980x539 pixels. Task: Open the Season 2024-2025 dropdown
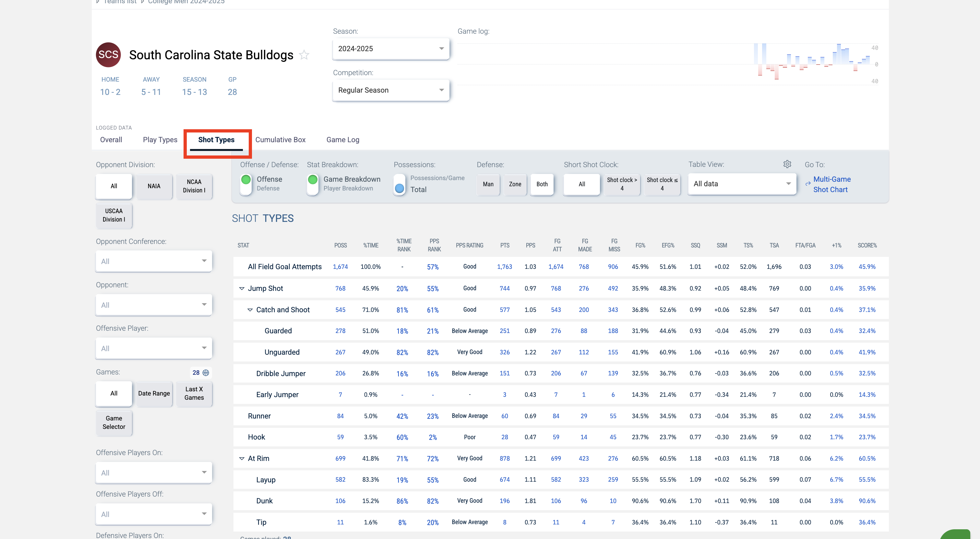pyautogui.click(x=391, y=49)
